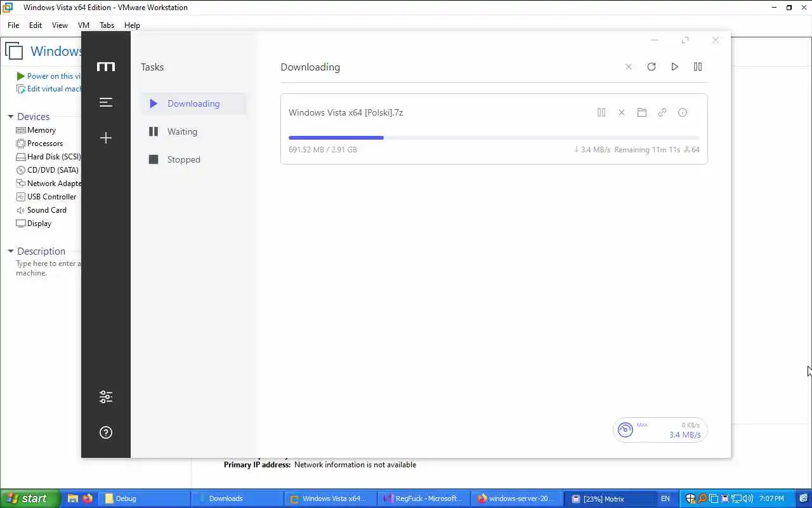Click the EN language indicator

point(665,498)
